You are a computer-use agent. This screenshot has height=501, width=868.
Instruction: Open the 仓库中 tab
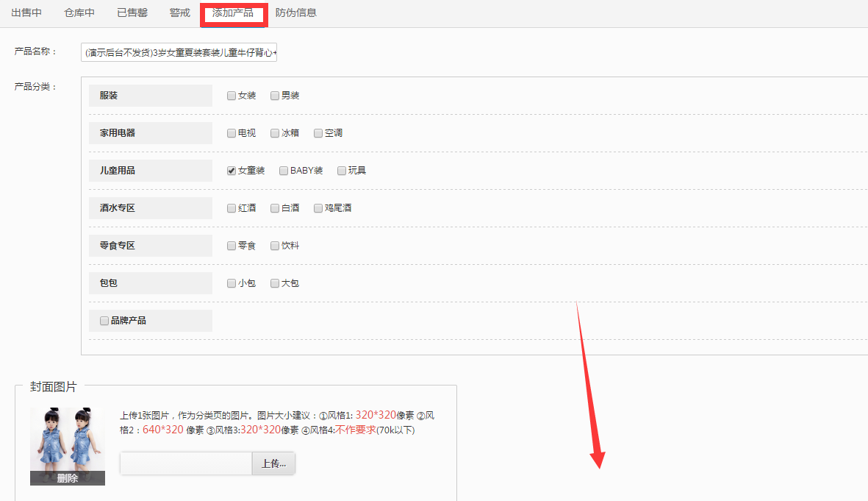[x=79, y=13]
